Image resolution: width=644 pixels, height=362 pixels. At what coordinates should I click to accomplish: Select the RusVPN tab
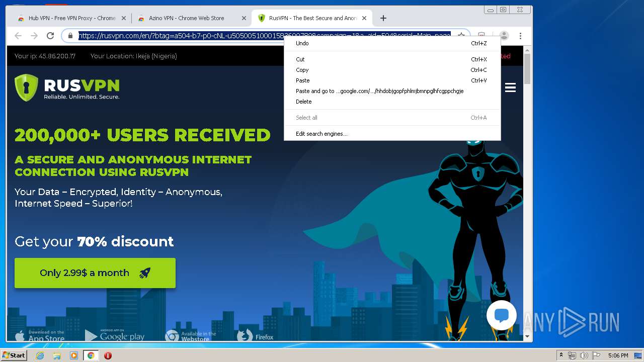pos(312,18)
